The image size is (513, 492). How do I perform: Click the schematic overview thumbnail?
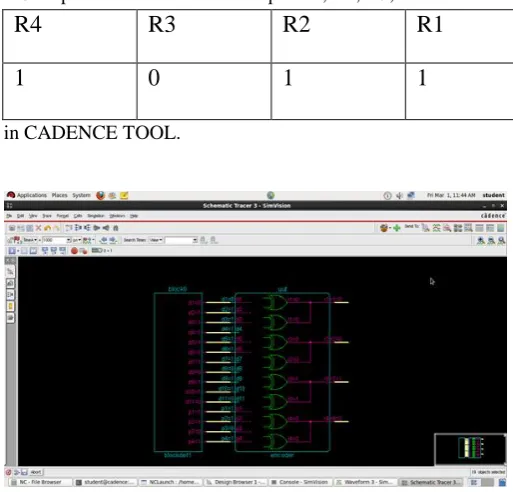(471, 449)
